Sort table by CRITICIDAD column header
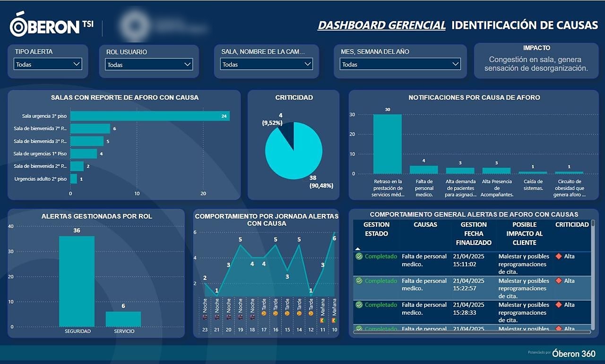This screenshot has width=605, height=364. pos(572,225)
